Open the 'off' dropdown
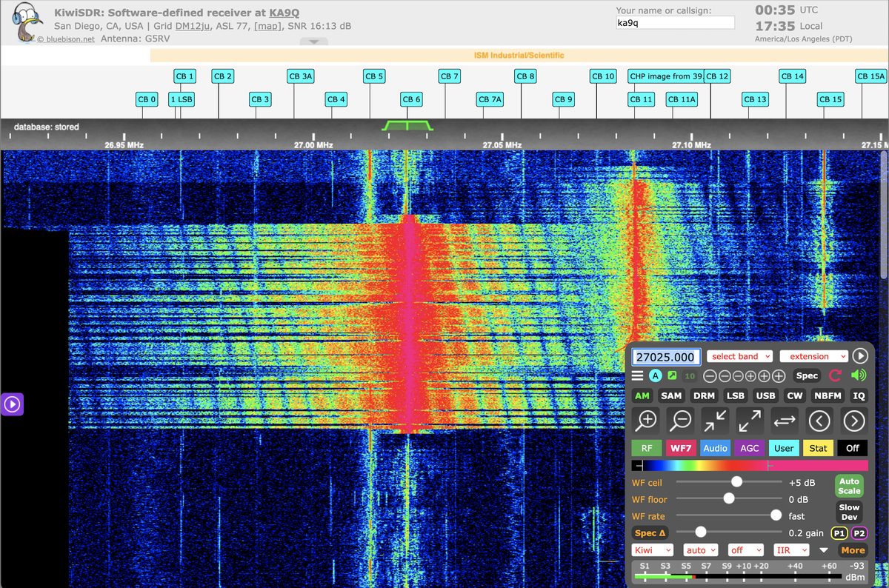Image resolution: width=889 pixels, height=588 pixels. pyautogui.click(x=745, y=550)
